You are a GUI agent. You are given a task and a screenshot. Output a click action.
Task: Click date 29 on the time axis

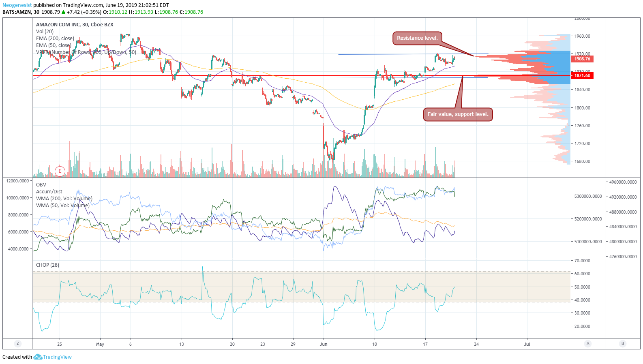[x=293, y=344]
